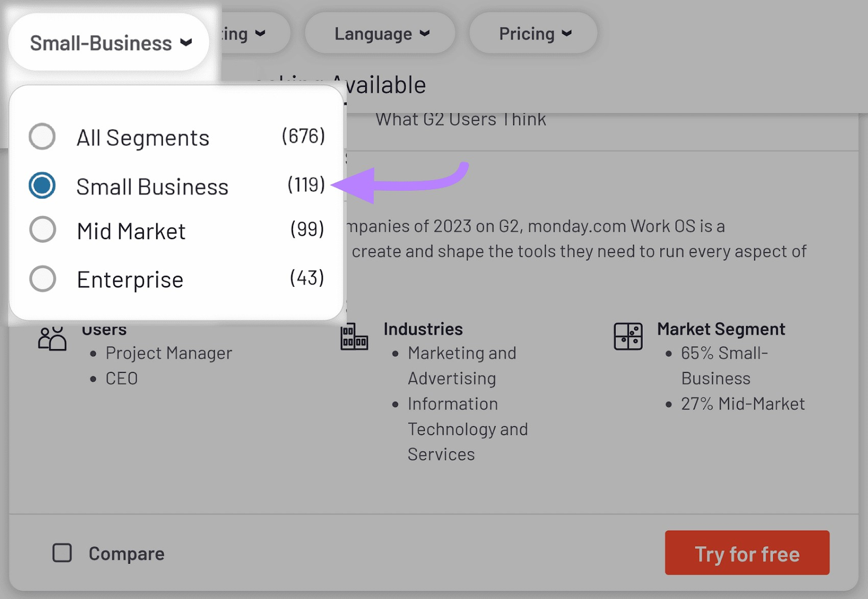868x599 pixels.
Task: Click the Industries building icon
Action: tap(354, 337)
